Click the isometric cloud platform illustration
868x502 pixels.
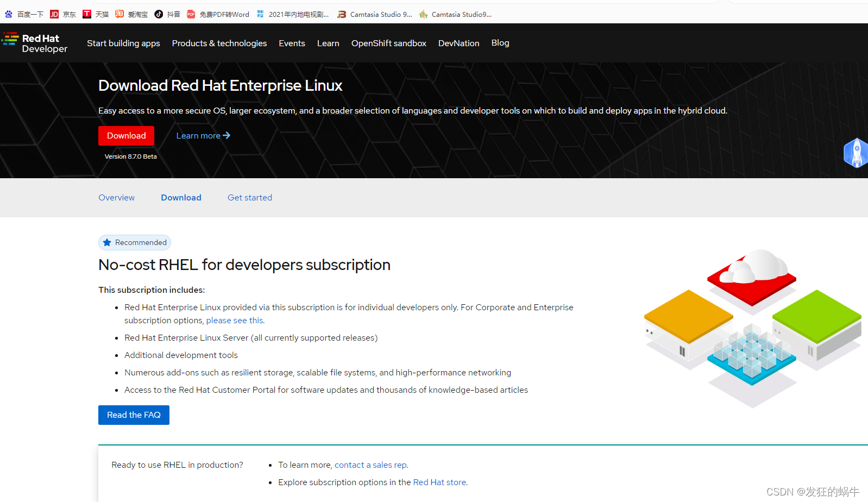click(x=753, y=328)
